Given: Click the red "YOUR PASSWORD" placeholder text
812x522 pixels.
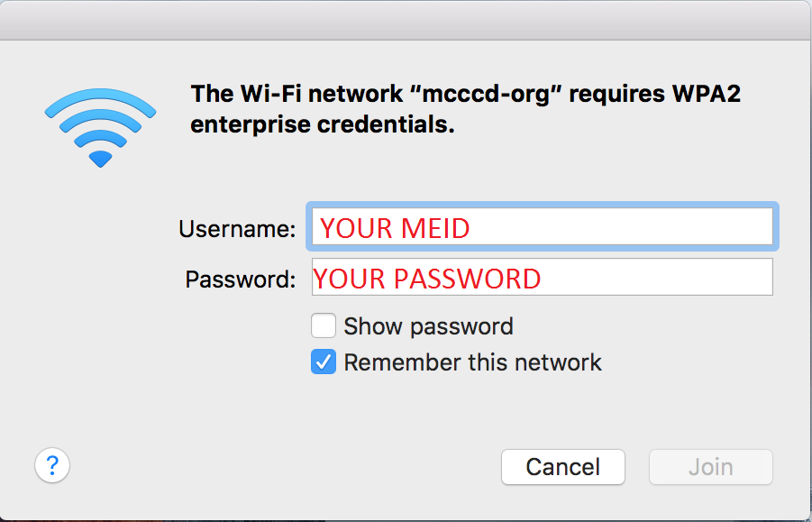Looking at the screenshot, I should (427, 279).
